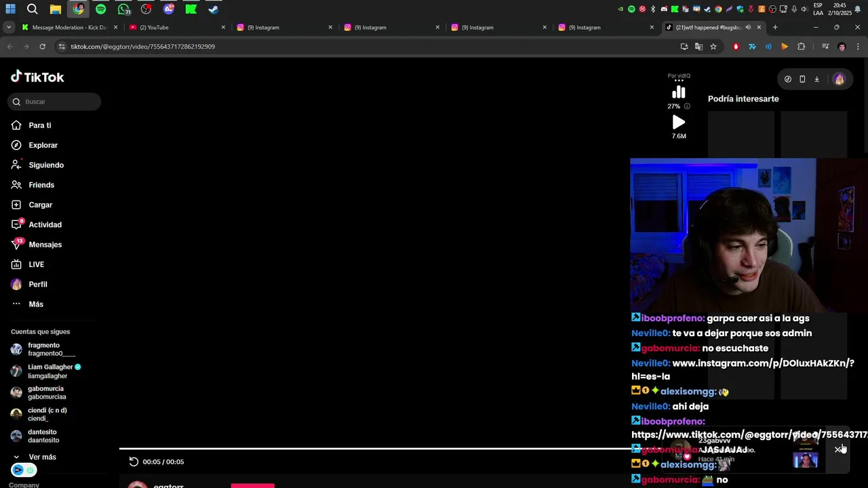Open the orange play extension icon
Image resolution: width=868 pixels, height=488 pixels.
(785, 47)
